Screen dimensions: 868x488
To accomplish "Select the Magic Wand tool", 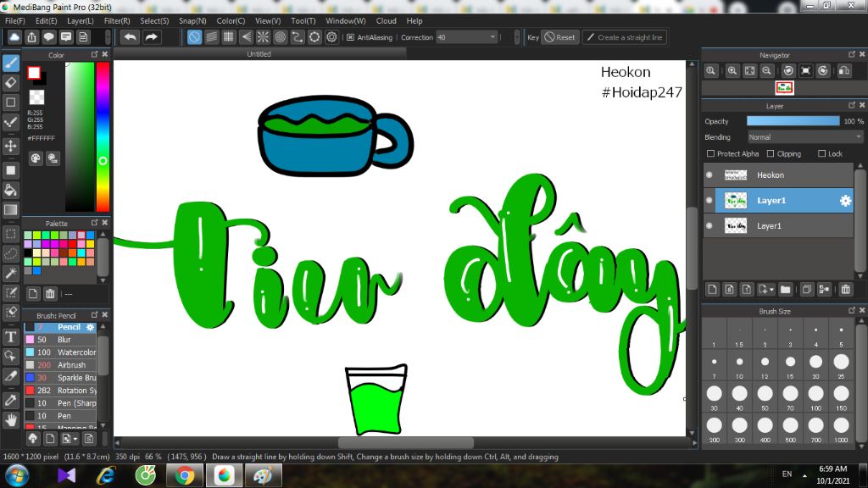I will pyautogui.click(x=10, y=274).
